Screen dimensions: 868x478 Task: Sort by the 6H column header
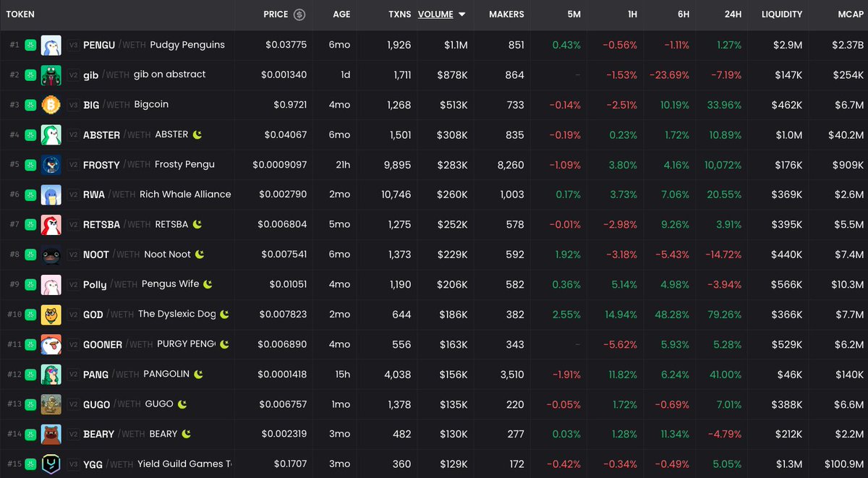click(682, 14)
